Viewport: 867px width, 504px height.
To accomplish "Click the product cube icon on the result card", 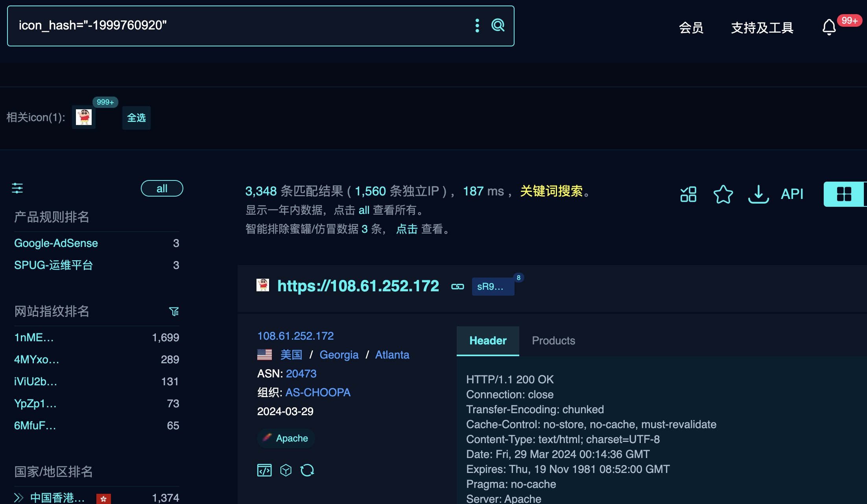I will click(x=286, y=470).
